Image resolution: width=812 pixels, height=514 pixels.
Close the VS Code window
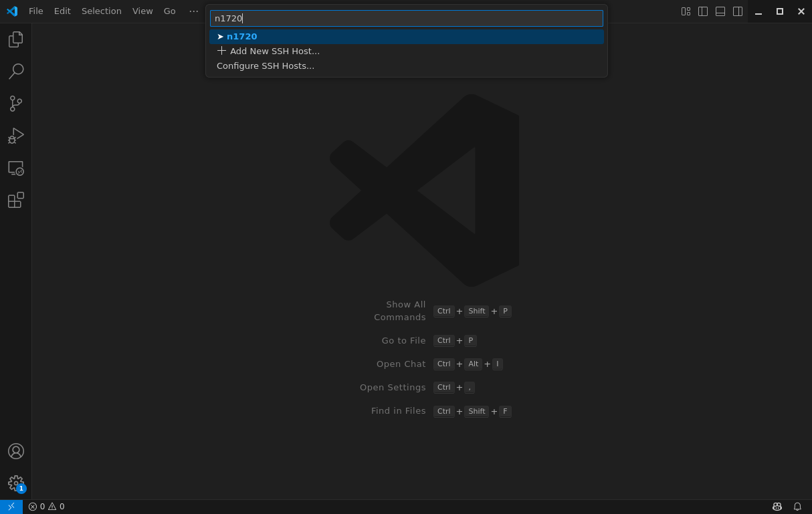tap(801, 11)
